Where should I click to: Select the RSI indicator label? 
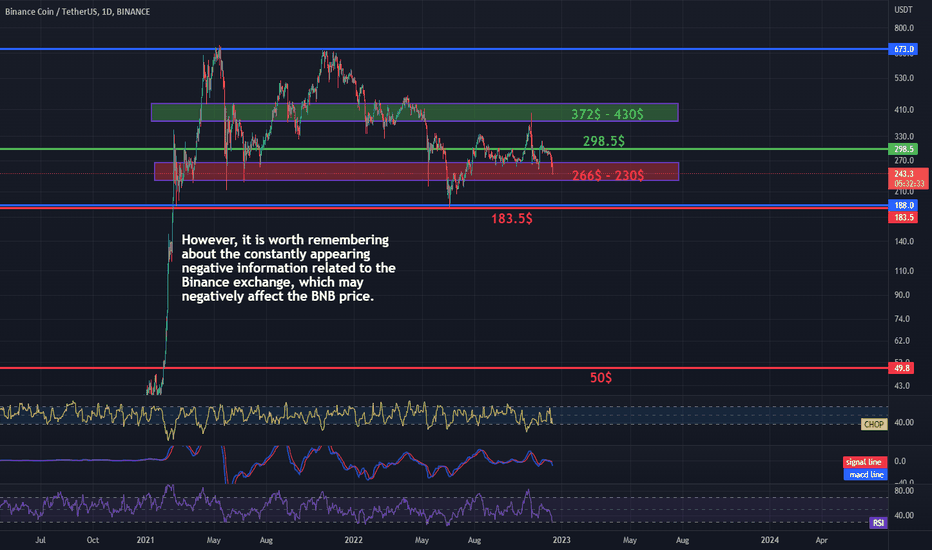pos(878,523)
